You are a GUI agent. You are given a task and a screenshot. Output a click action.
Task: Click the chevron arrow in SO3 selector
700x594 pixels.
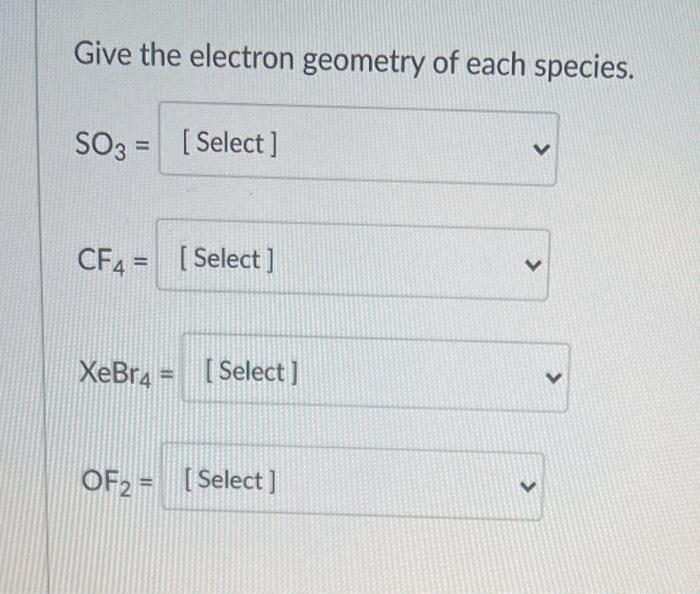pos(541,149)
